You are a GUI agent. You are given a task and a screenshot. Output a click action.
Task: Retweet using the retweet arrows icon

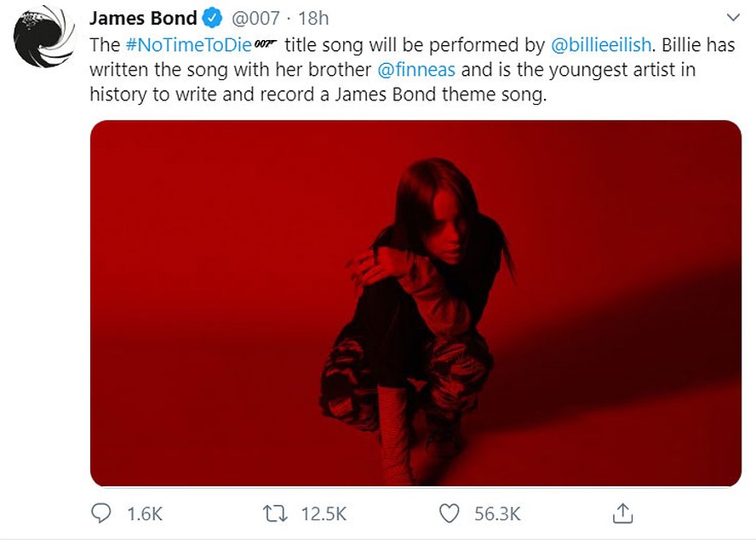[275, 513]
